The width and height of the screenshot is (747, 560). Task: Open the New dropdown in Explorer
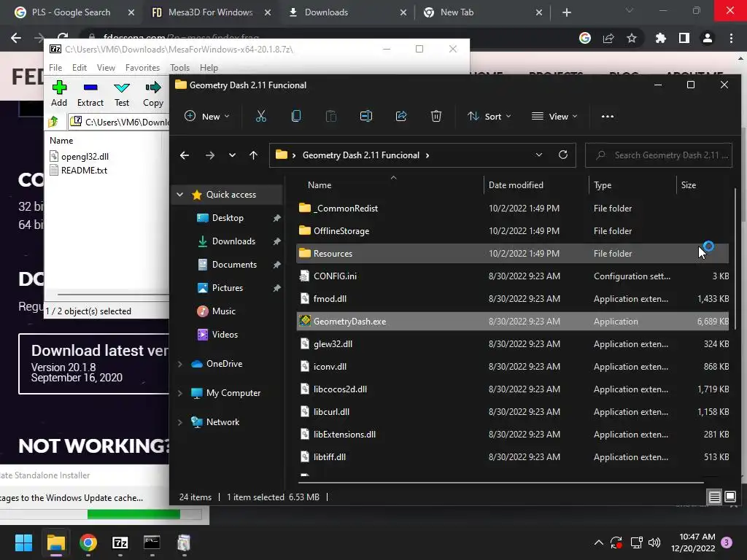coord(207,116)
